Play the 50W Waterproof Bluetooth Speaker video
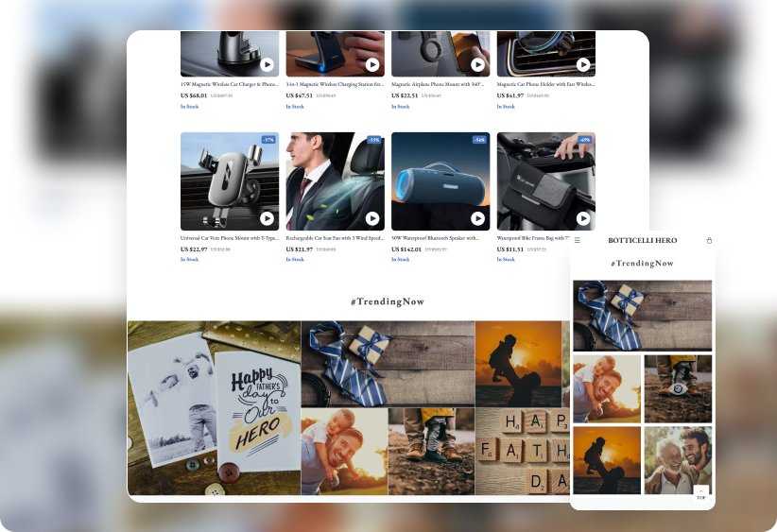 (478, 218)
